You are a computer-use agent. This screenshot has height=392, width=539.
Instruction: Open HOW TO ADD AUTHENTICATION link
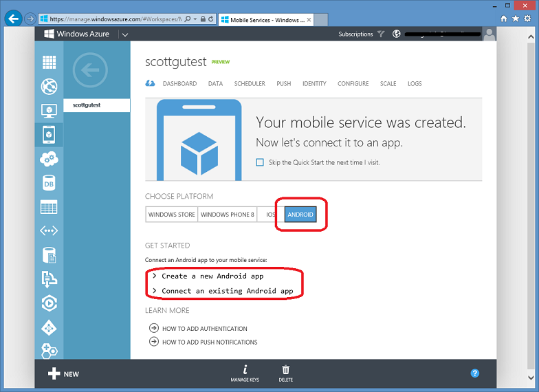pos(198,329)
